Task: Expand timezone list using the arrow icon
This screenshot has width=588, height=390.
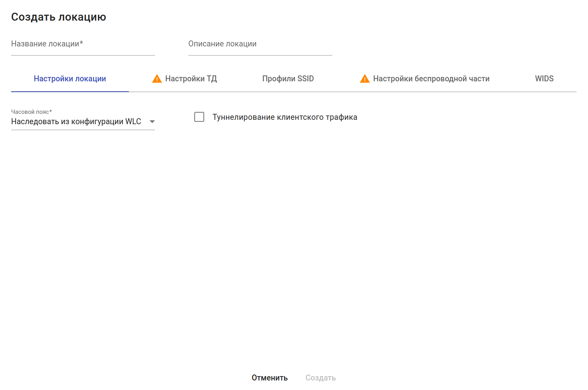Action: pos(152,122)
